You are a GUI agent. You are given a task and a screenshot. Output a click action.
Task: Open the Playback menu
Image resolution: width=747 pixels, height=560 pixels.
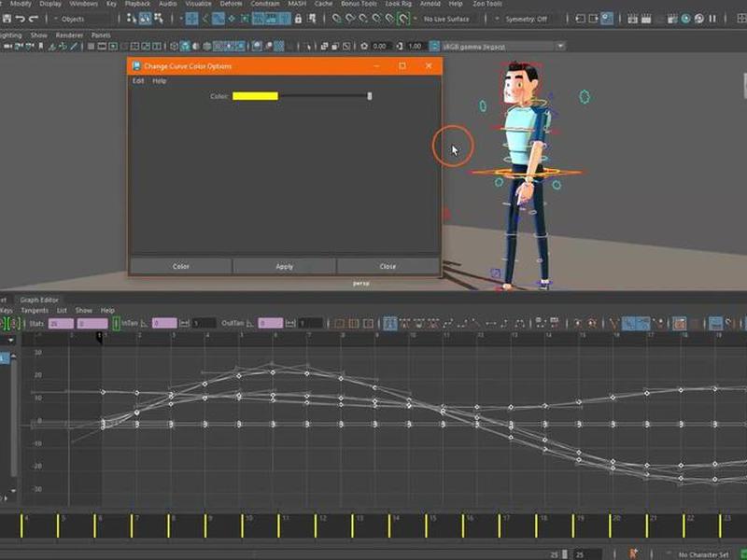click(137, 4)
